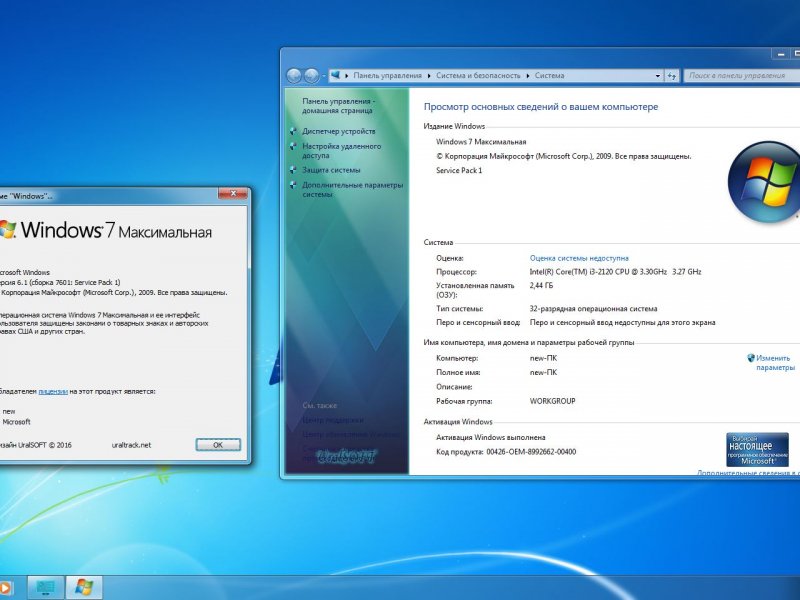Viewport: 800px width, 600px height.
Task: Go forward using the Explorer forward arrow
Action: tap(311, 76)
